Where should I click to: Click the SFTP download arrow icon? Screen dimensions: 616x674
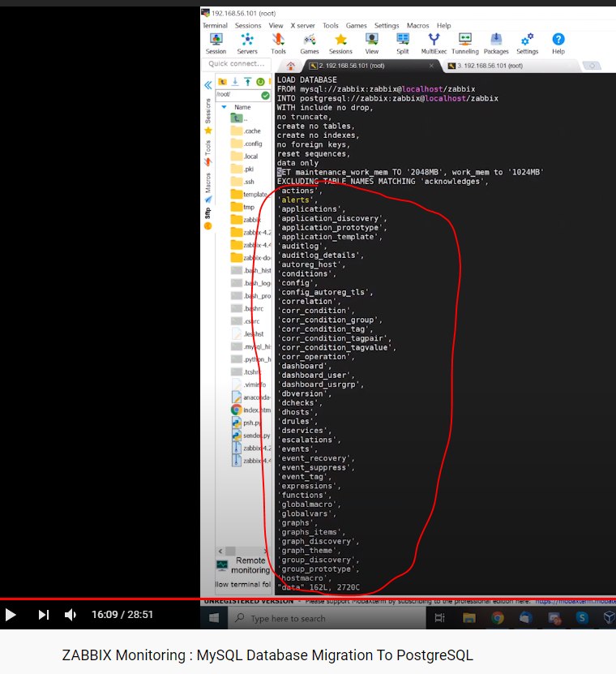click(235, 82)
